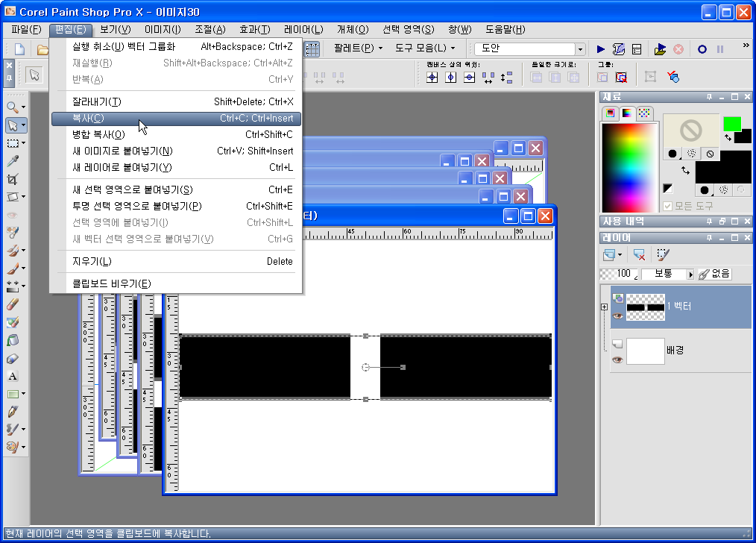Click the Edit script icon
Image resolution: width=756 pixels, height=543 pixels.
point(619,49)
